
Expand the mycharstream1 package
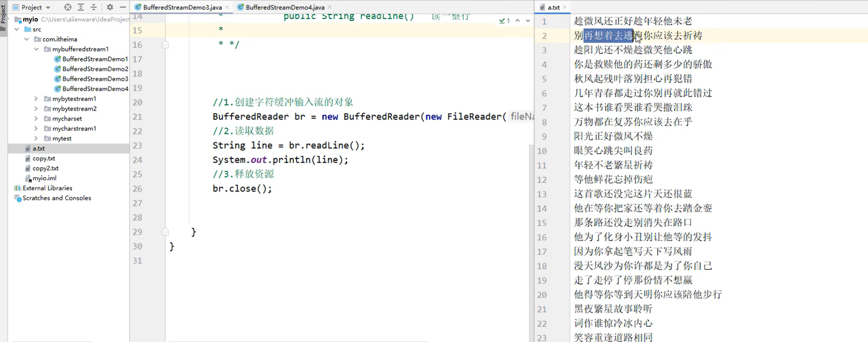coord(36,128)
